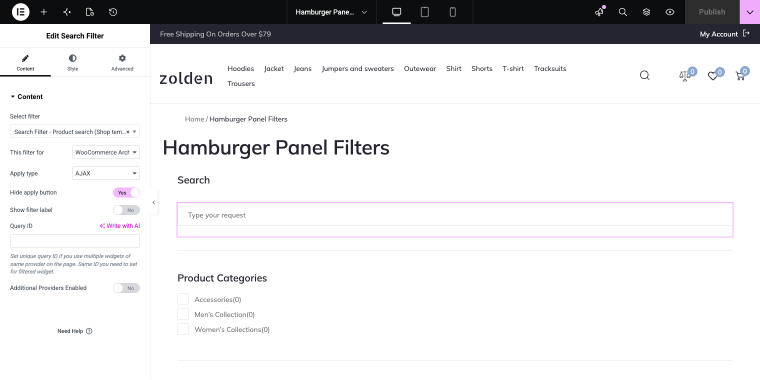Click the Search widget heading
The image size is (760, 380).
(x=193, y=180)
